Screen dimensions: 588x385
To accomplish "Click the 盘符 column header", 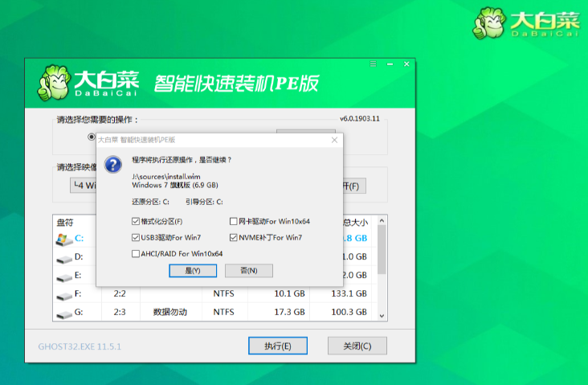I will [x=65, y=223].
